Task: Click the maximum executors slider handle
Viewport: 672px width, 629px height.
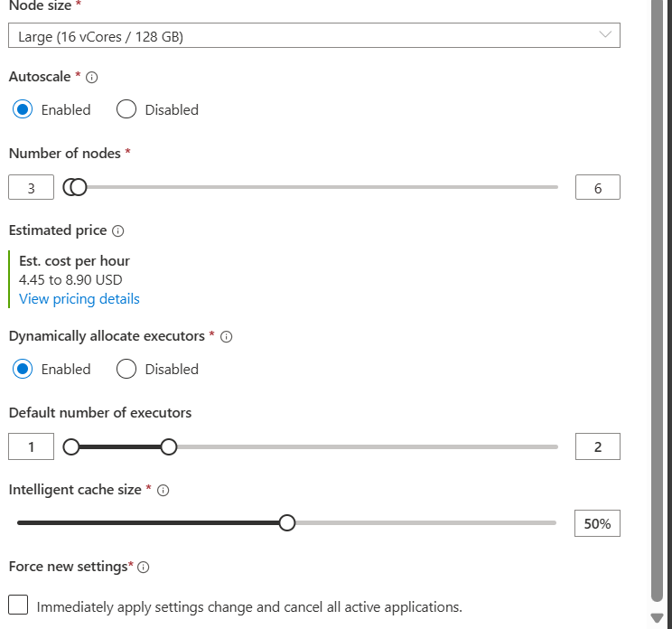Action: pyautogui.click(x=168, y=446)
